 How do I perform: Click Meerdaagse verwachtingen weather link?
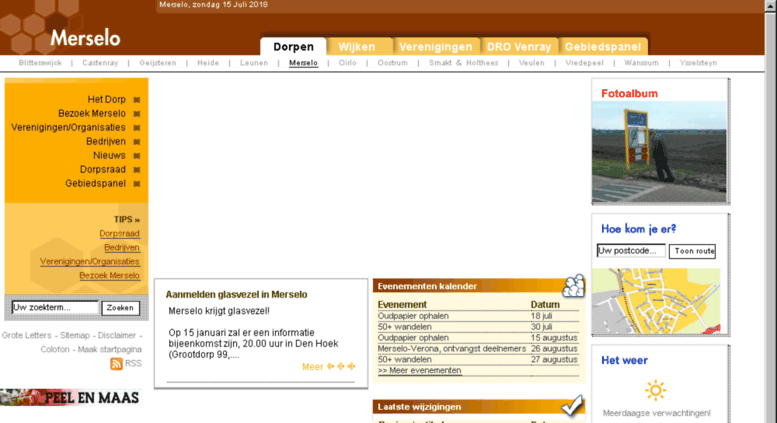pyautogui.click(x=656, y=413)
